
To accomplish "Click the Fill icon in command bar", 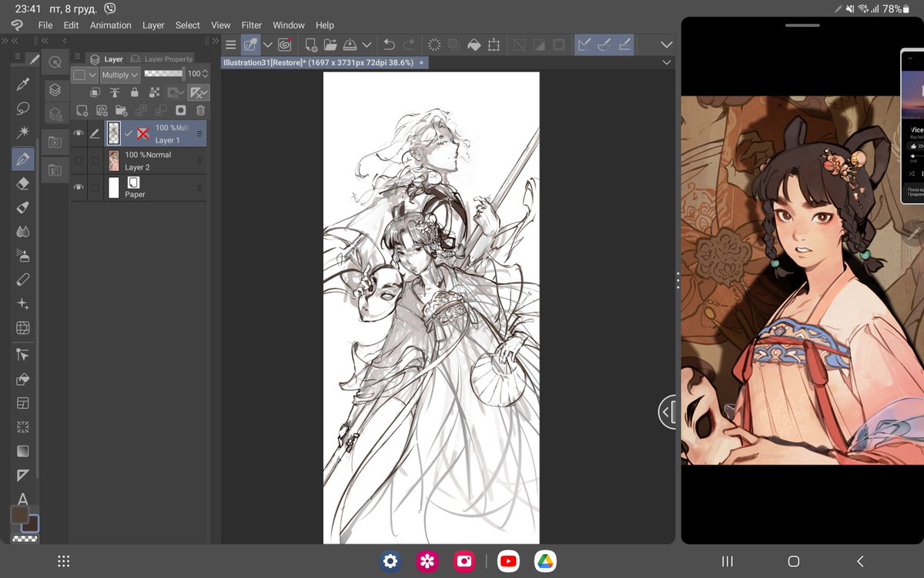I will (474, 45).
